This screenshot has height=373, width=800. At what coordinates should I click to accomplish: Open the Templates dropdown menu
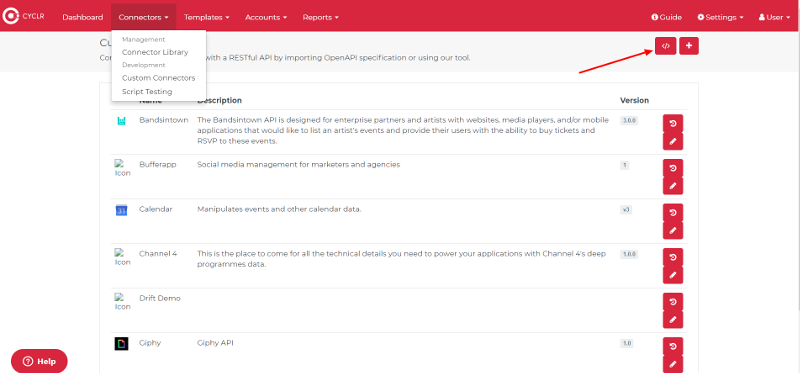[206, 17]
